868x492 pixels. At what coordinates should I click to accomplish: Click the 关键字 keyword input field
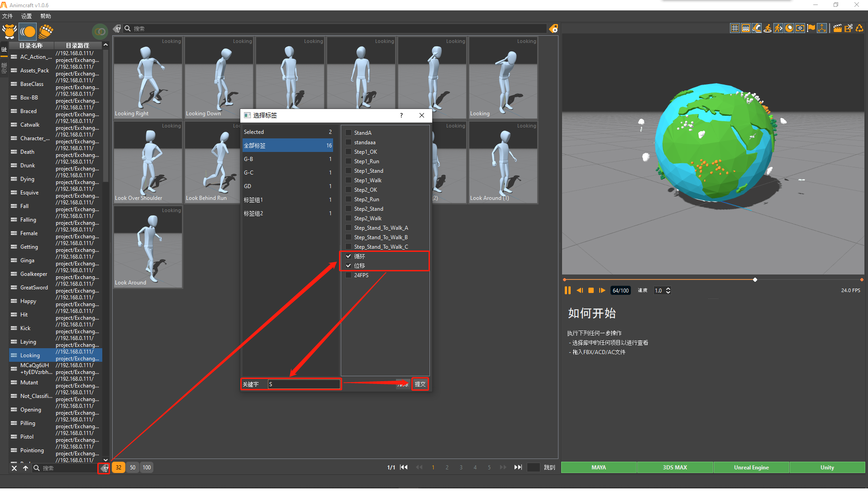pyautogui.click(x=304, y=384)
